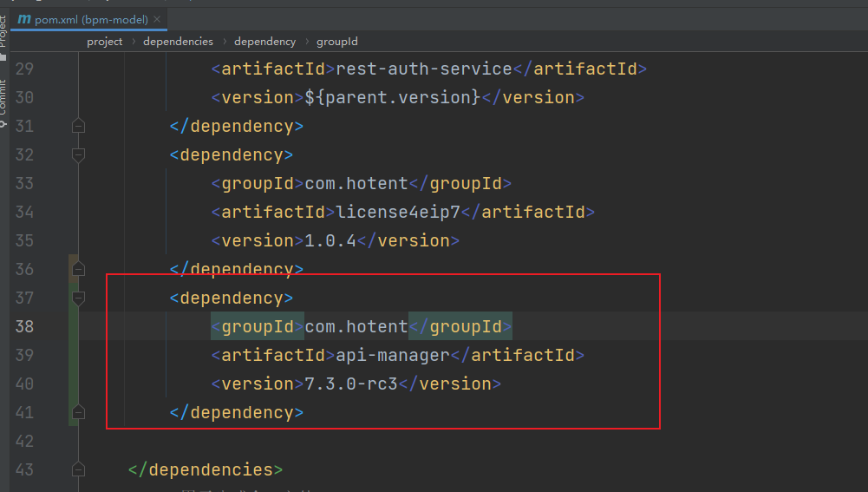
Task: Click 'project' in the breadcrumb bar
Action: [105, 42]
